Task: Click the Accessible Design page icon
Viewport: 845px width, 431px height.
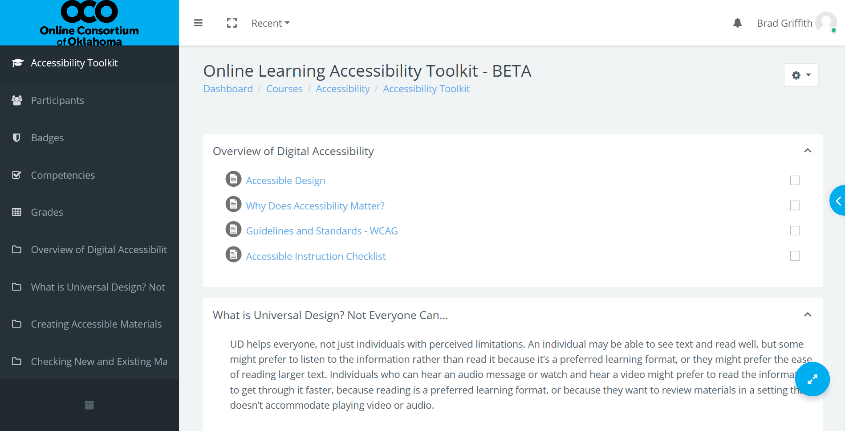Action: [233, 180]
